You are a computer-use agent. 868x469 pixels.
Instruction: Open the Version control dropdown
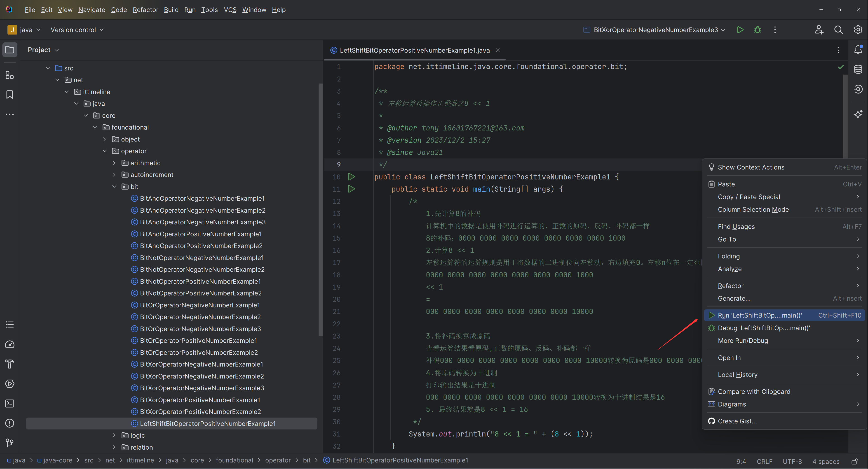(77, 30)
